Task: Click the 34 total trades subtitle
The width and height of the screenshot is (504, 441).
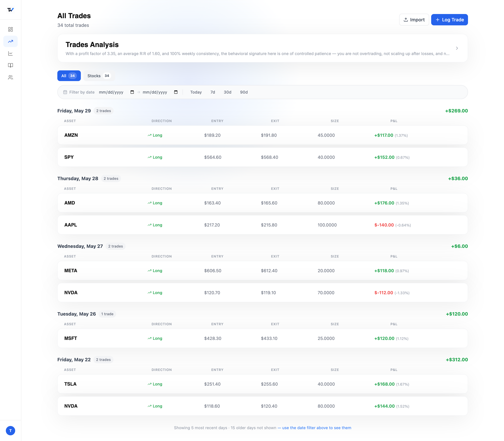Action: coord(73,25)
